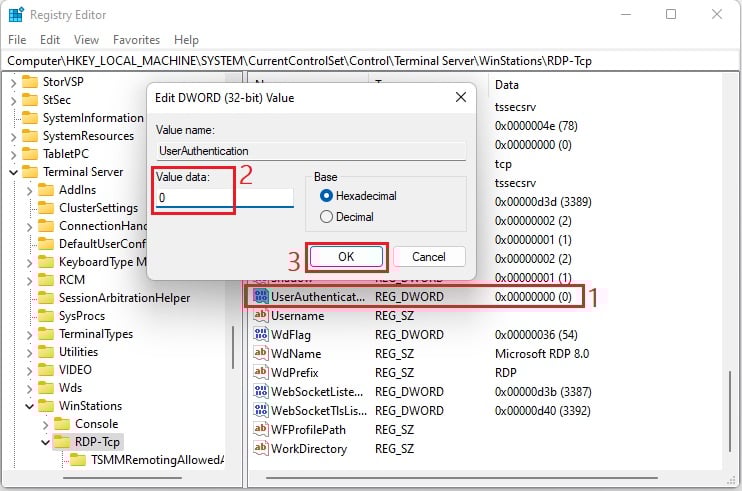Select the KeyboardType M tree item
This screenshot has height=491, width=742.
point(102,262)
